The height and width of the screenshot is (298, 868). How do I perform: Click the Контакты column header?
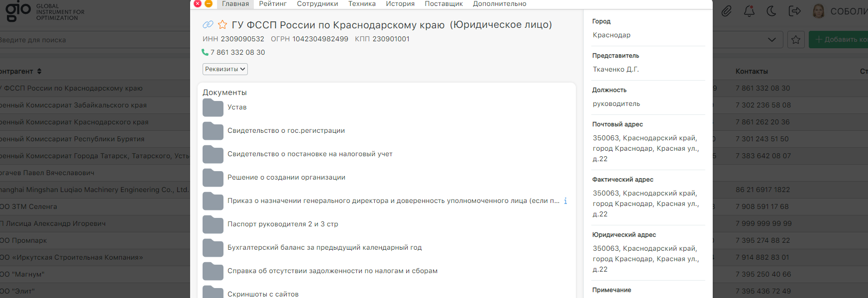point(752,71)
